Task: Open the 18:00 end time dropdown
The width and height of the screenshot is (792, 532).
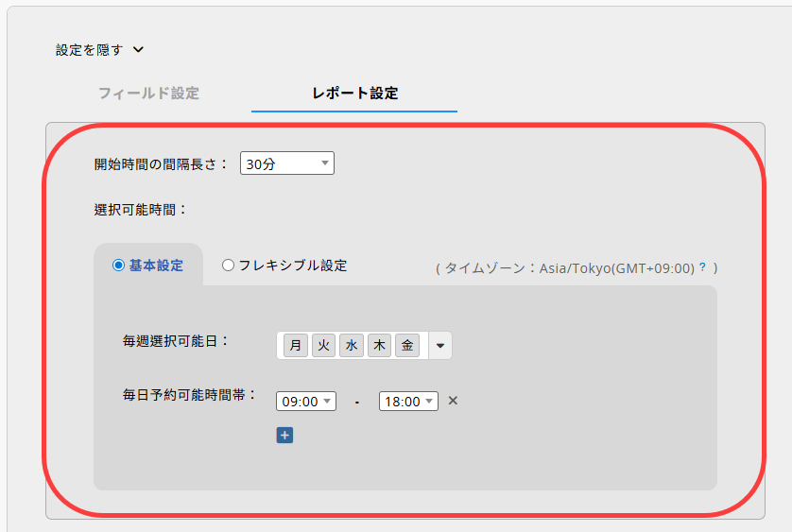Action: coord(408,402)
